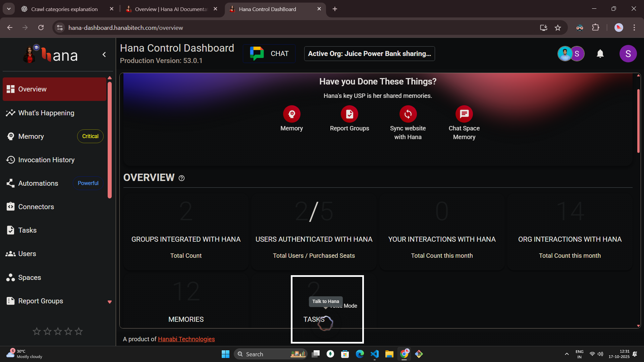Bookmark this page with star icon
Image resolution: width=644 pixels, height=362 pixels.
click(557, 28)
